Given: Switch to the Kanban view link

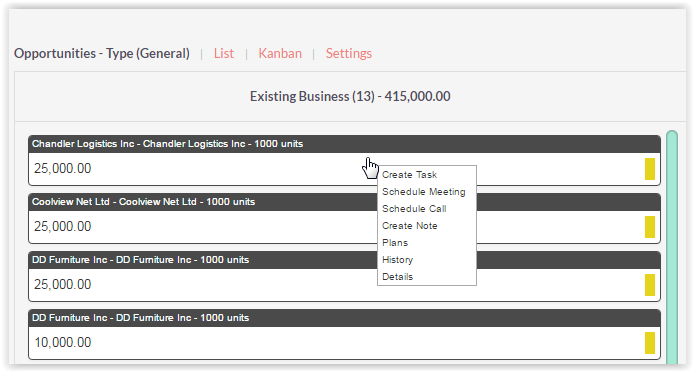Looking at the screenshot, I should (x=280, y=54).
